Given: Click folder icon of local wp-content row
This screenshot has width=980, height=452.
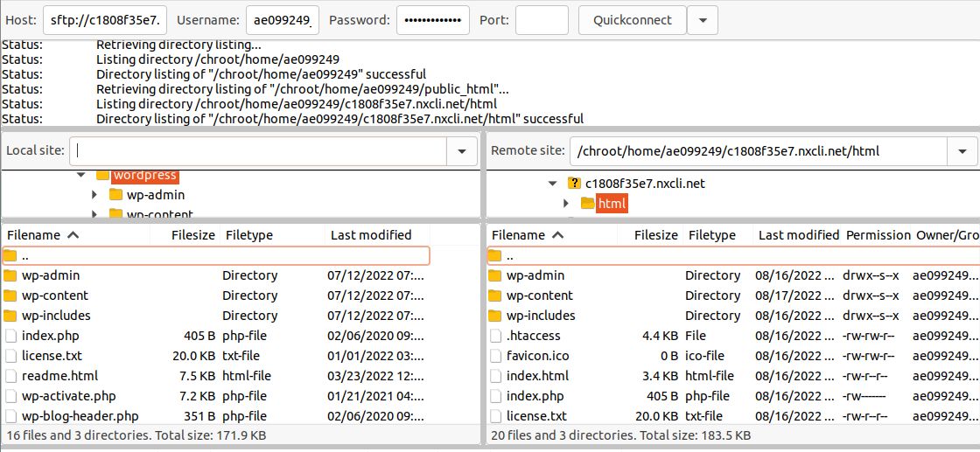Looking at the screenshot, I should [x=10, y=296].
